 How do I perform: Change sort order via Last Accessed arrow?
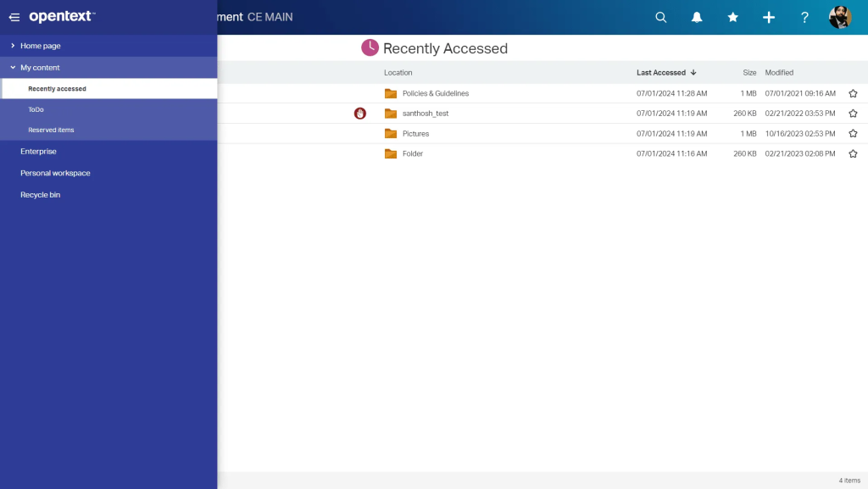tap(694, 72)
